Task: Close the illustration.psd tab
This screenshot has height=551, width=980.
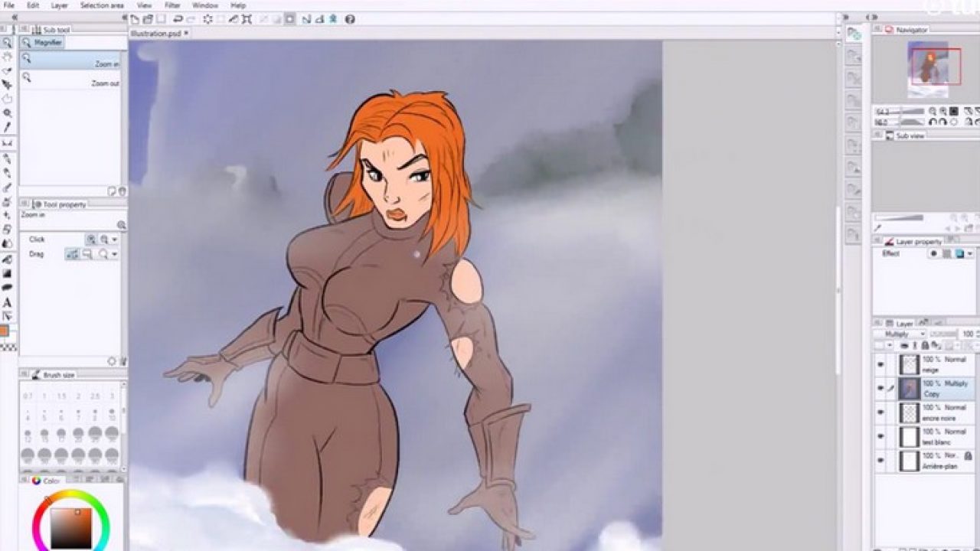Action: [x=187, y=33]
